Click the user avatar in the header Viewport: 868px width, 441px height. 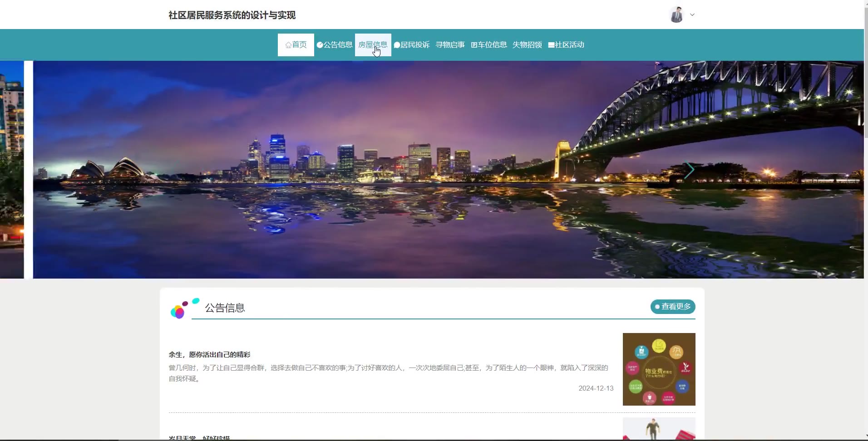tap(676, 15)
